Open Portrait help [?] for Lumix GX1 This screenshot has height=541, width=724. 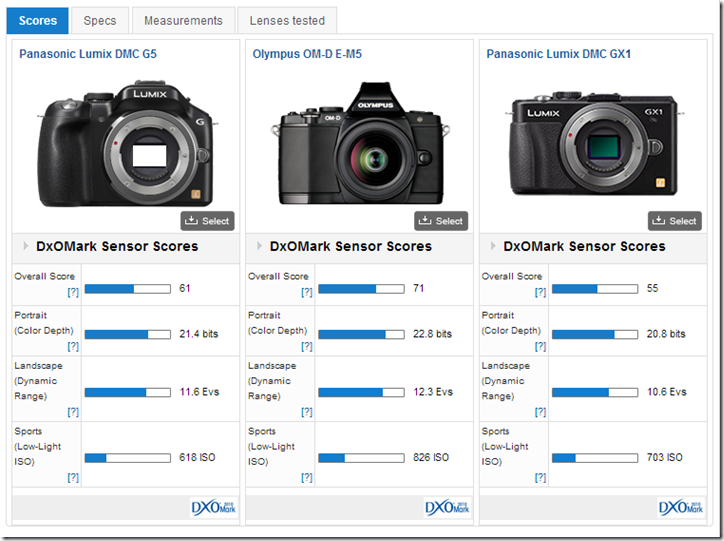(x=540, y=346)
